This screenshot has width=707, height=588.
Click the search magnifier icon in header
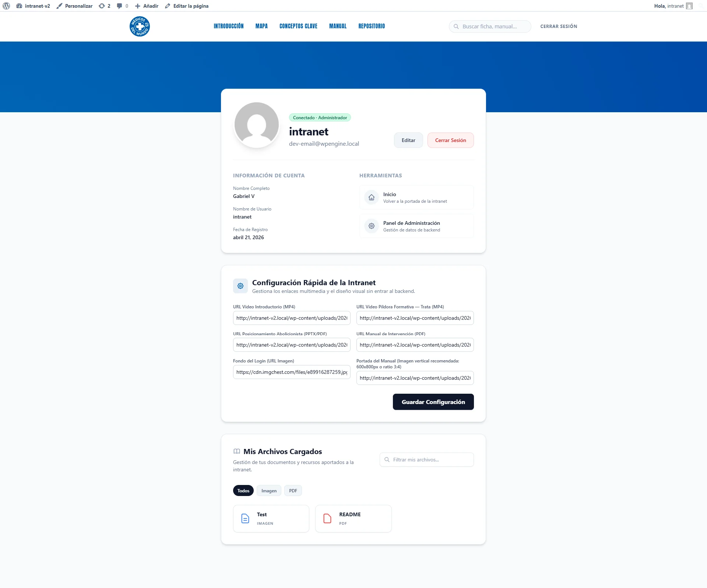tap(456, 26)
